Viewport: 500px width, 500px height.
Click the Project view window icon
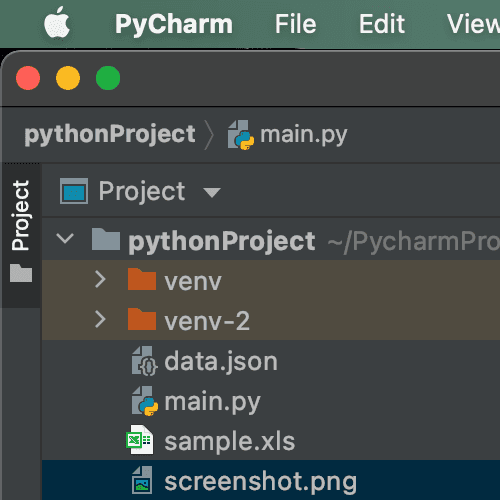click(x=74, y=191)
